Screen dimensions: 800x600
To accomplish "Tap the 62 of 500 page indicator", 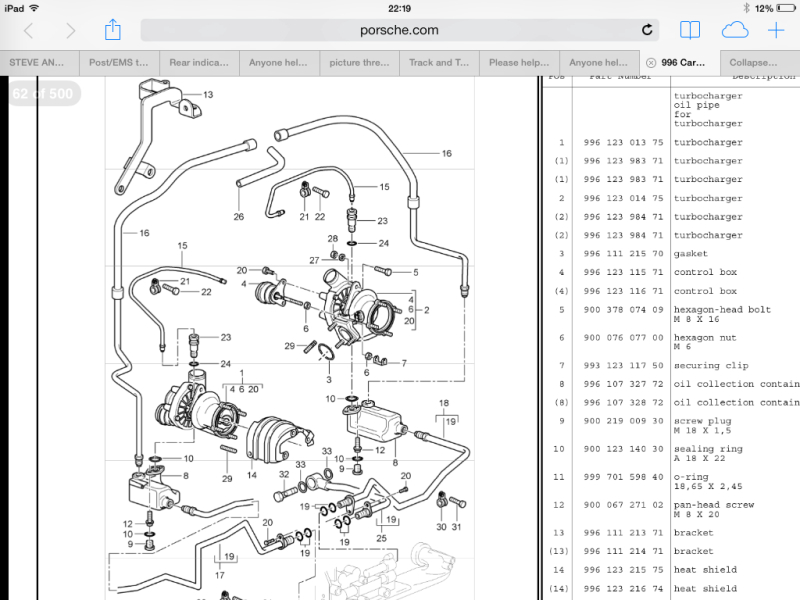I will pos(43,94).
